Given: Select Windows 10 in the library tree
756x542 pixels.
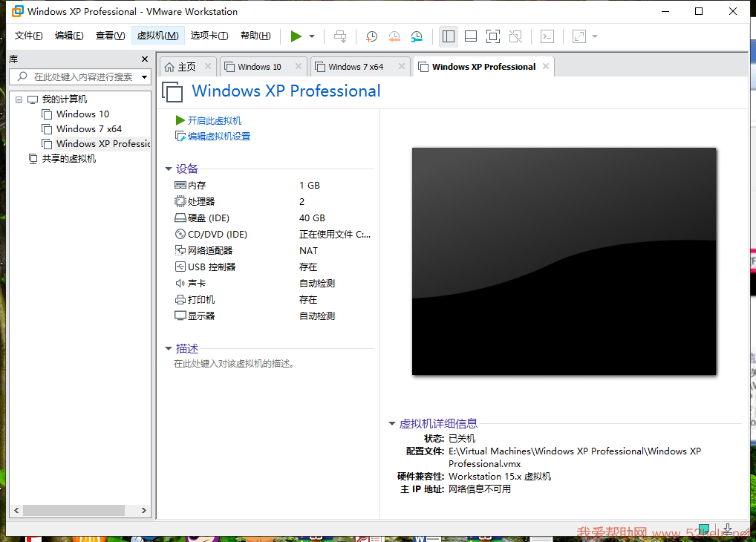Looking at the screenshot, I should pos(82,114).
